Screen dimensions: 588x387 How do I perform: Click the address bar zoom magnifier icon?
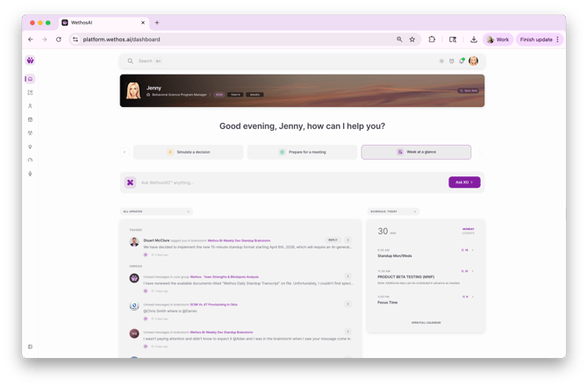(x=399, y=39)
